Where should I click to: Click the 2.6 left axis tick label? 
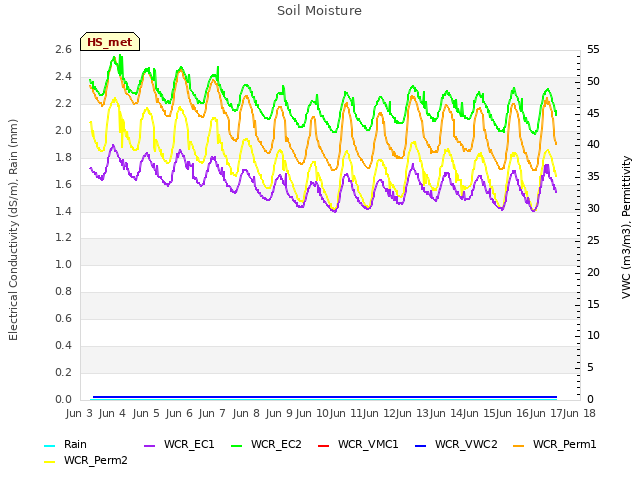(63, 49)
